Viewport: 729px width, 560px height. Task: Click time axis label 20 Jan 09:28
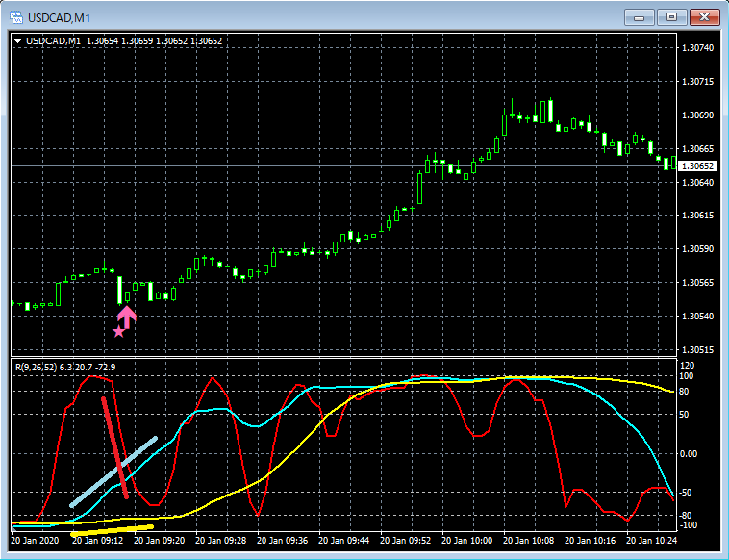[x=221, y=541]
